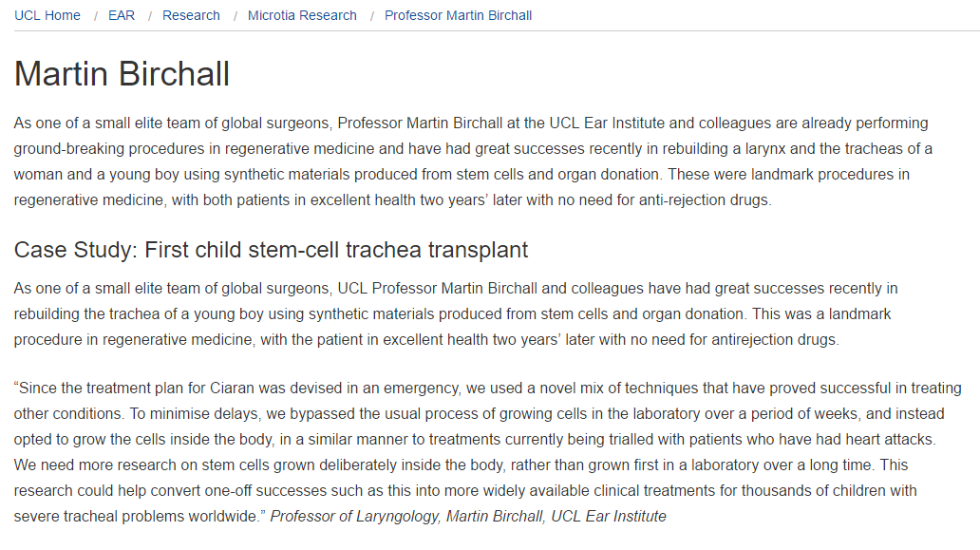
Task: Select the Professor Martin Birchall breadcrumb
Action: [458, 15]
